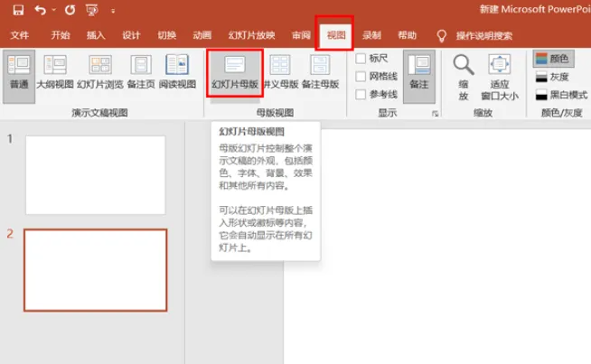Enable the 参考线 guides checkbox
The height and width of the screenshot is (364, 591).
[361, 94]
